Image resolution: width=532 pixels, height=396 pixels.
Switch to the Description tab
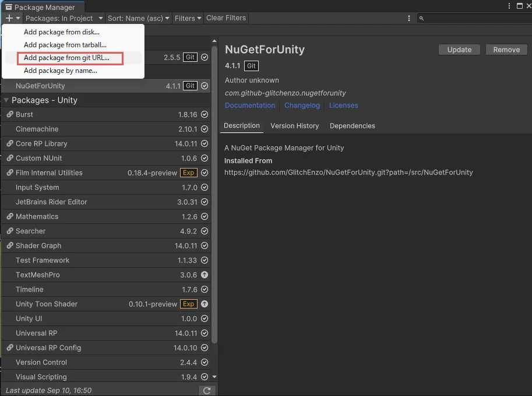coord(242,125)
